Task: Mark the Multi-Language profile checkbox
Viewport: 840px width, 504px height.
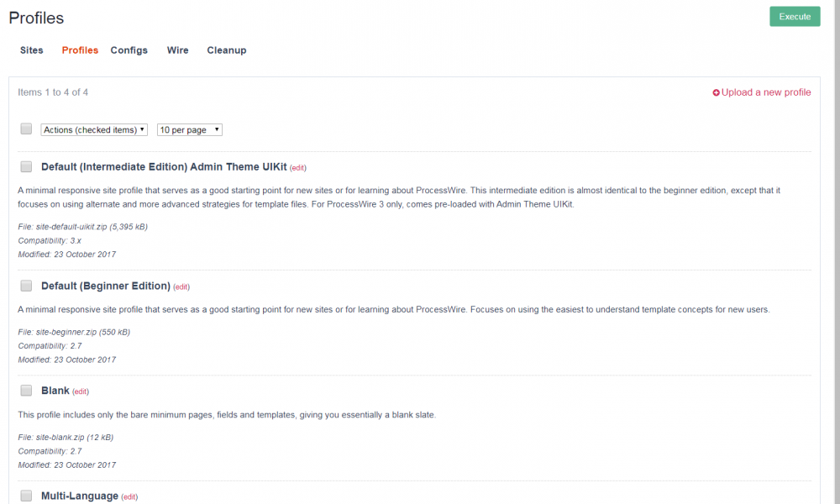Action: 26,496
